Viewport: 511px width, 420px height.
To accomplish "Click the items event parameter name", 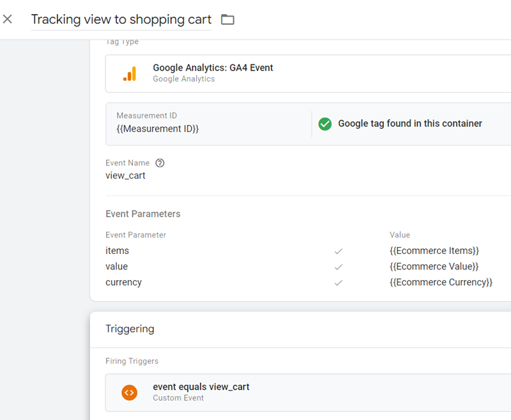I will click(x=117, y=251).
